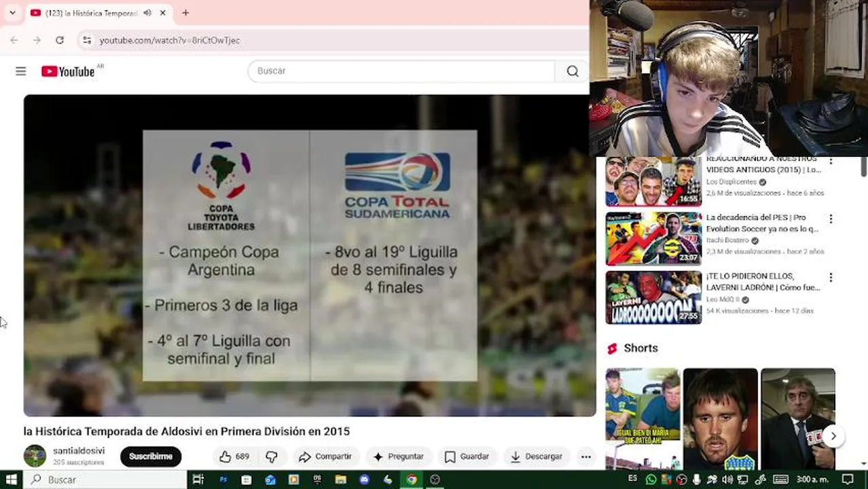Open the Reaccionando a nuestros videos antiguos thumbnail

click(x=653, y=181)
